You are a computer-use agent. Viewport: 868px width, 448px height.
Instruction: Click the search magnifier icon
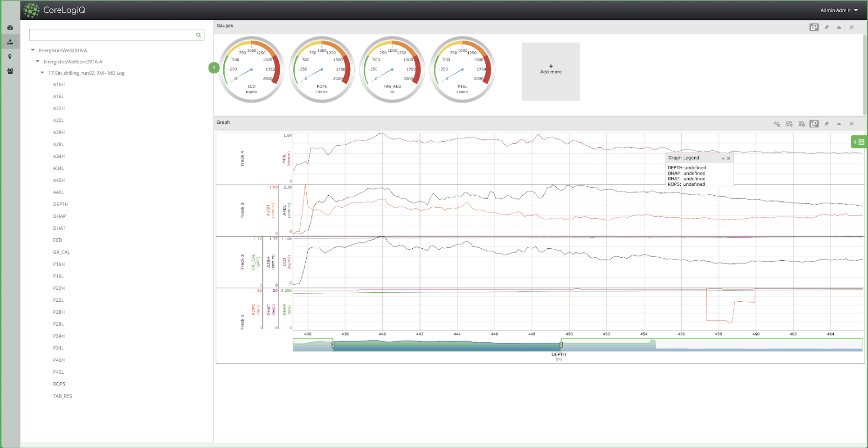198,35
